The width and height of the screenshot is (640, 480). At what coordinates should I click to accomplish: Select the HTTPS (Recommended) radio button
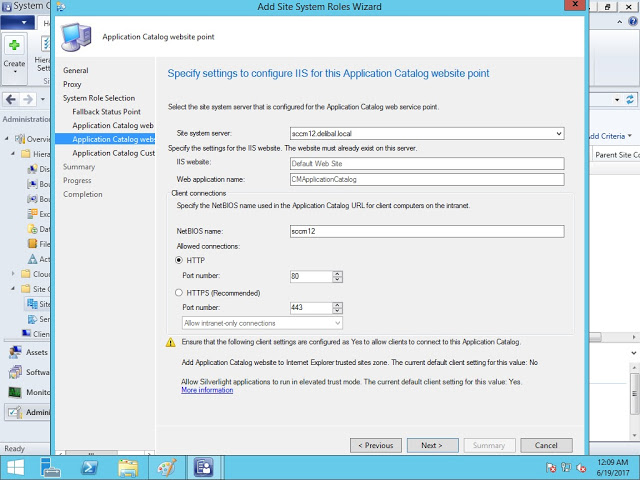pos(179,292)
